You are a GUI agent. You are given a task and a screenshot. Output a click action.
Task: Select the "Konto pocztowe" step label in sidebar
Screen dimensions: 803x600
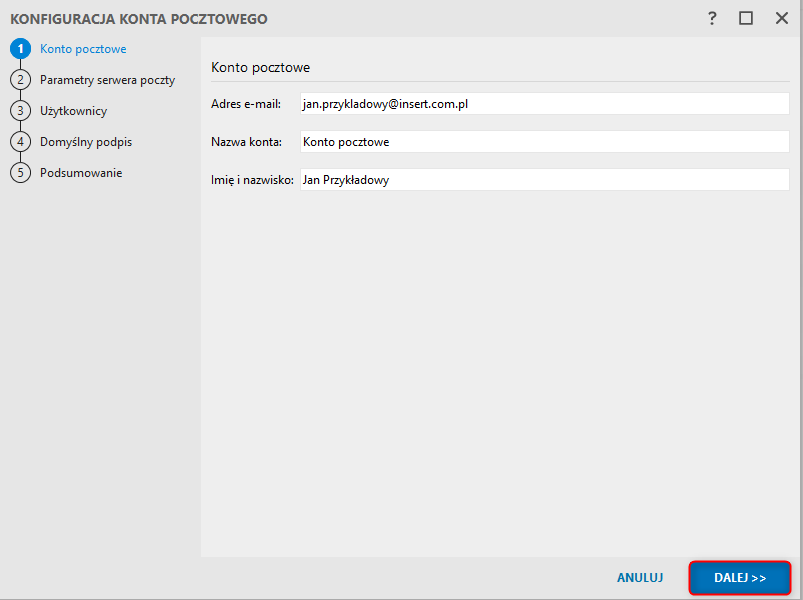click(x=83, y=49)
